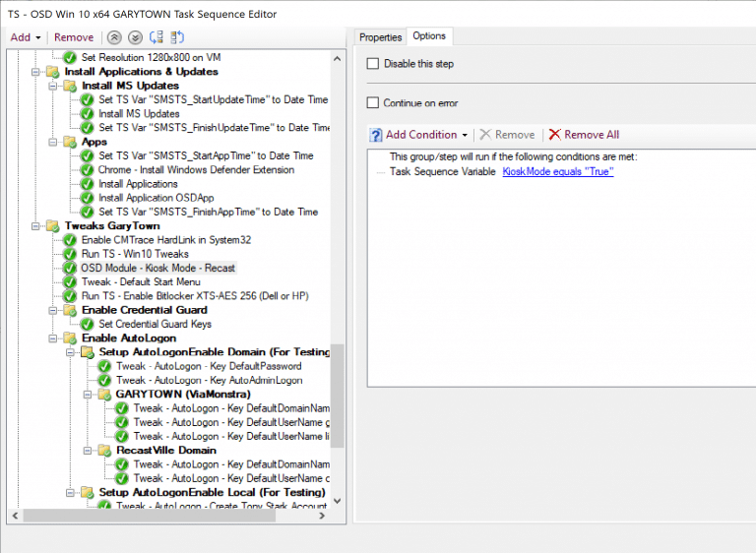Select the Options tab
756x553 pixels.
point(429,36)
